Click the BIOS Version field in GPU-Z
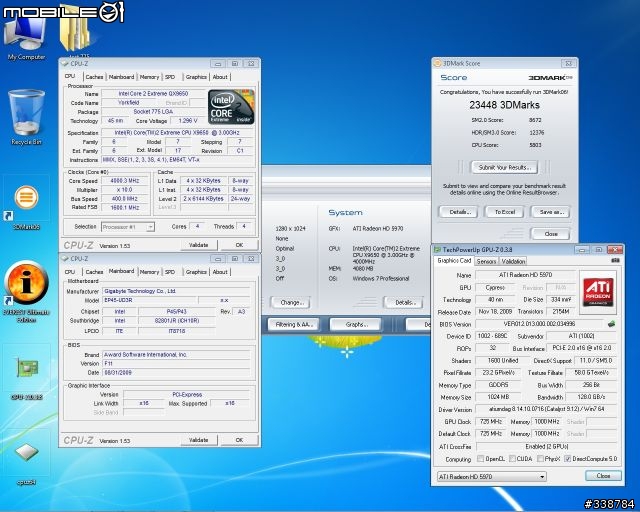 pos(539,324)
